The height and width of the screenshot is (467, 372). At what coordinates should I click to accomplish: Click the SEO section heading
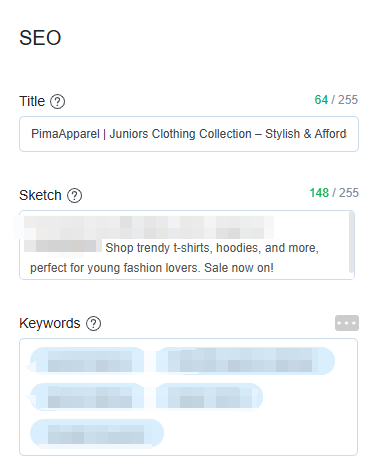(40, 38)
